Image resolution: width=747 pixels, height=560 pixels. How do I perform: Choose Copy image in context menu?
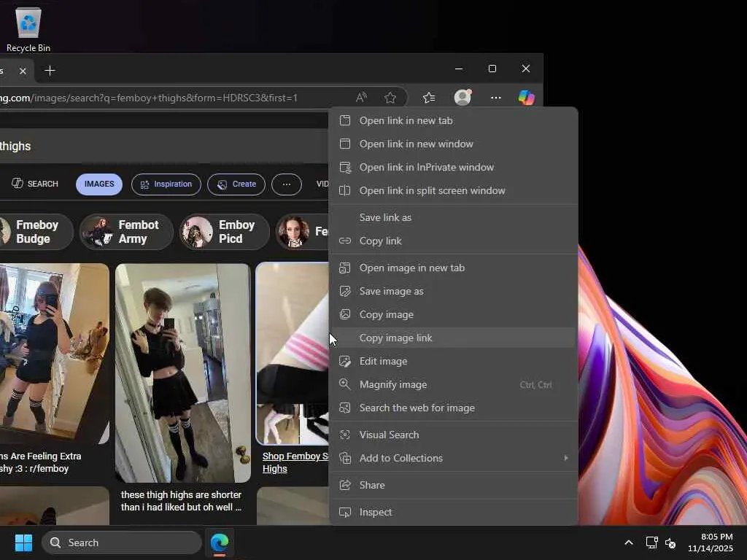point(453,314)
